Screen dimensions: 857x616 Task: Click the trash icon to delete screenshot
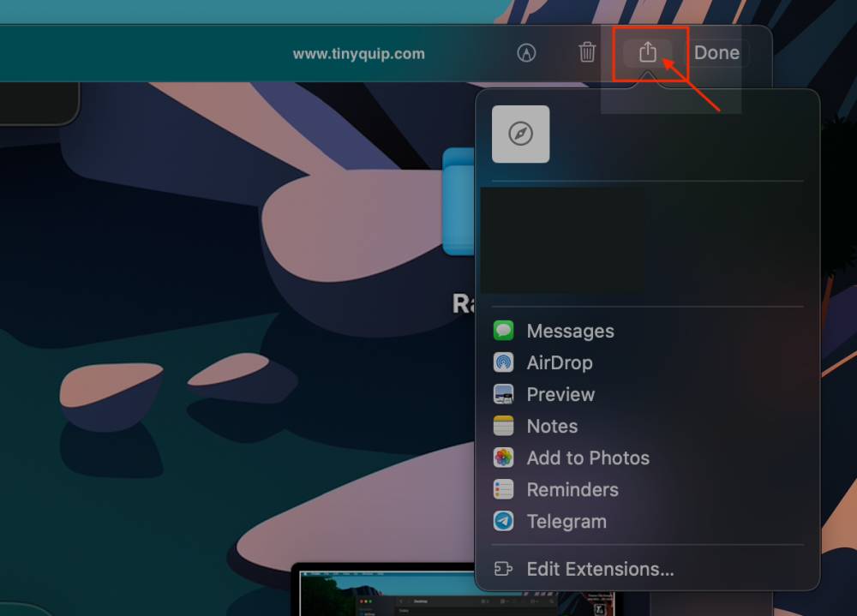(587, 53)
